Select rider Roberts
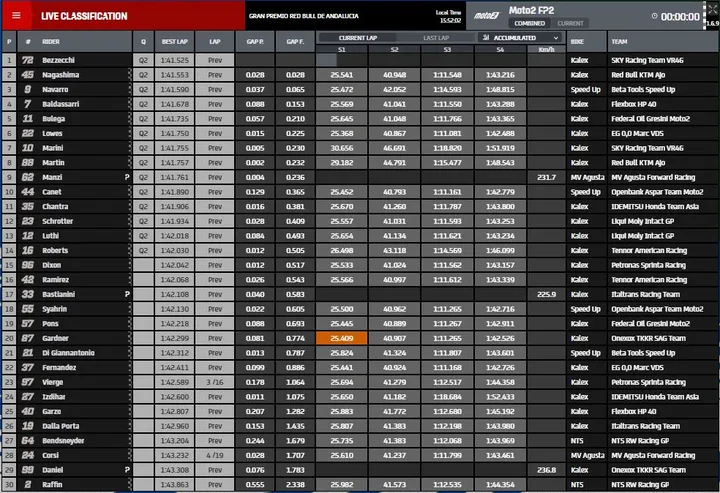 (55, 251)
